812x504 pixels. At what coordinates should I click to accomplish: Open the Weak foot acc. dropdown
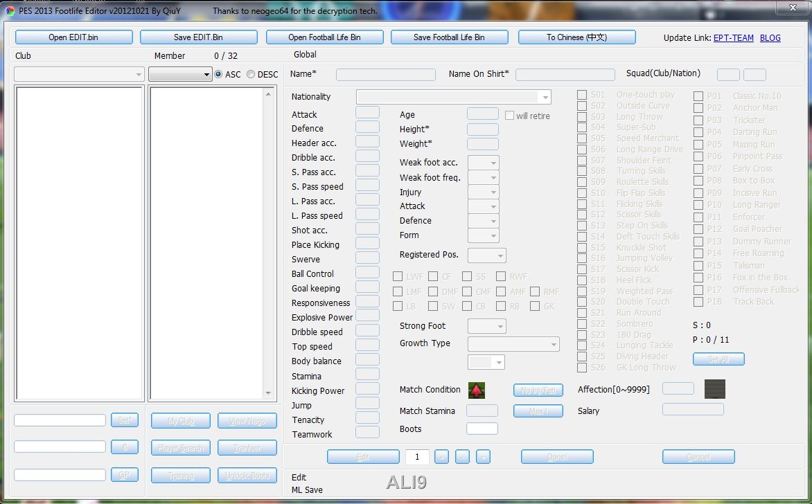(483, 163)
